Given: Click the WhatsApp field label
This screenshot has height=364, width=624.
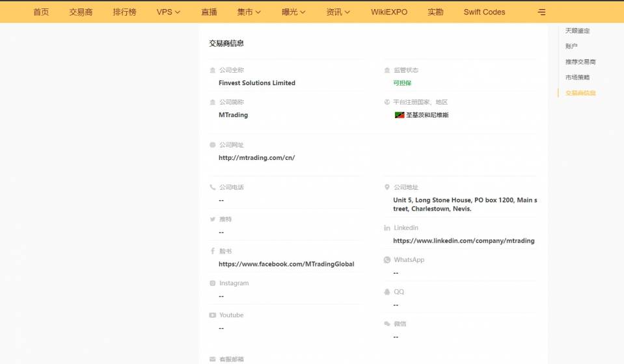Looking at the screenshot, I should tap(409, 260).
